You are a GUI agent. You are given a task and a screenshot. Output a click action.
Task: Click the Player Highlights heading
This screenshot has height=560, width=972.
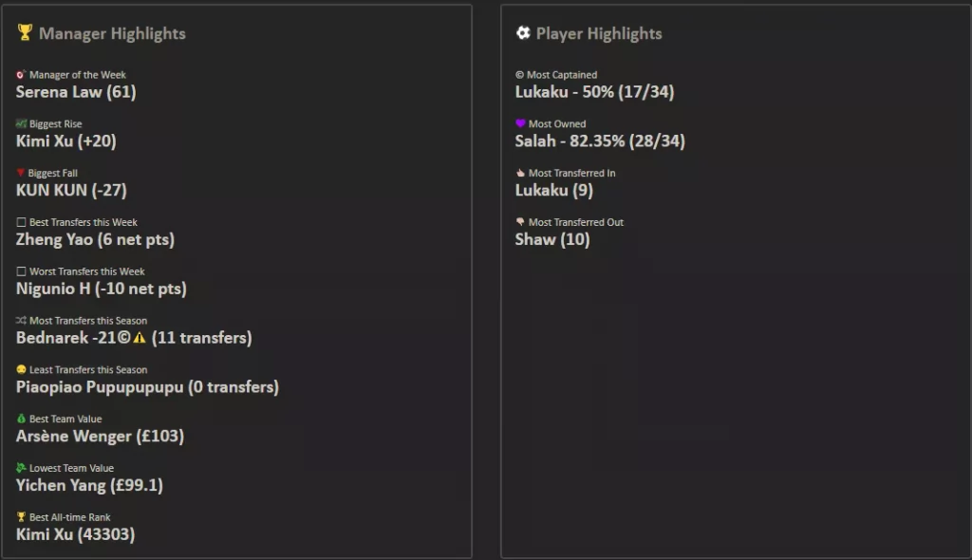(599, 33)
